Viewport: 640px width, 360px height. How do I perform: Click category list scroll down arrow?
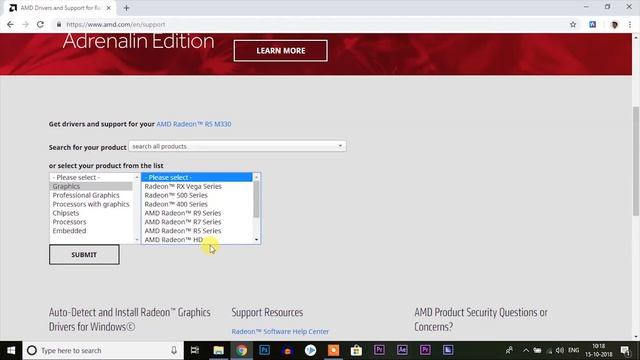(137, 240)
